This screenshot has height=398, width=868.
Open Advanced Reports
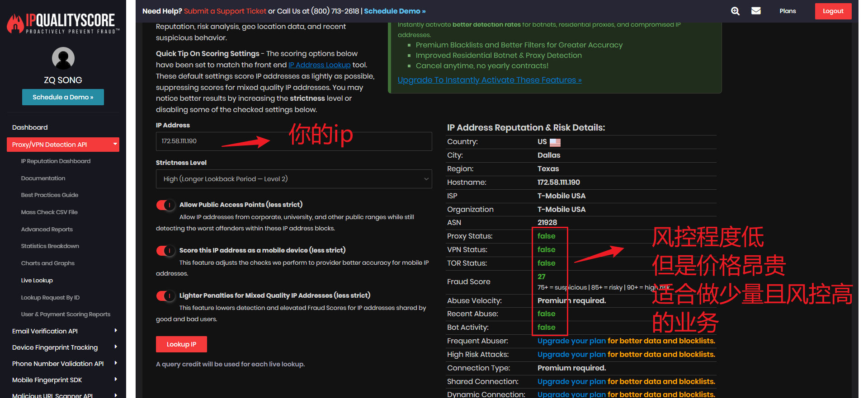[x=47, y=229]
